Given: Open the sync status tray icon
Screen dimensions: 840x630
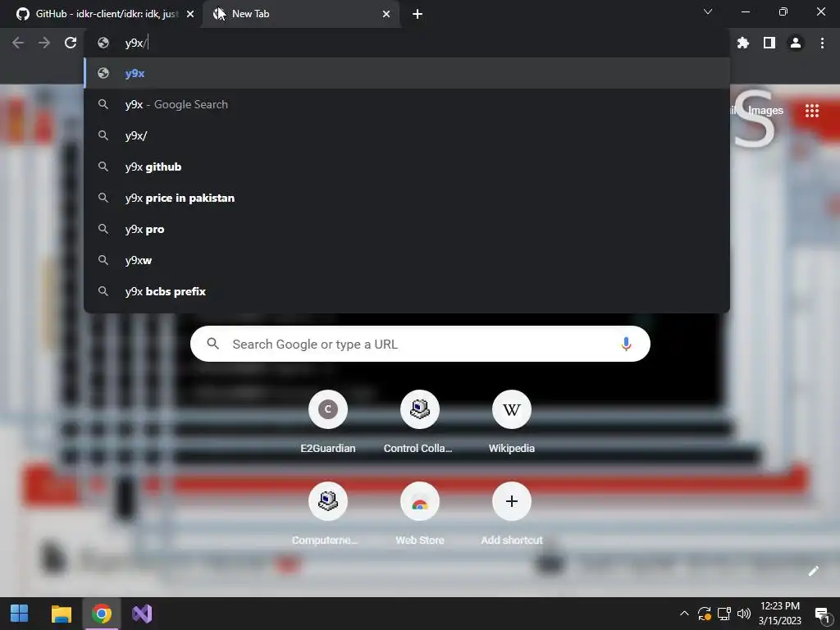Looking at the screenshot, I should point(704,614).
